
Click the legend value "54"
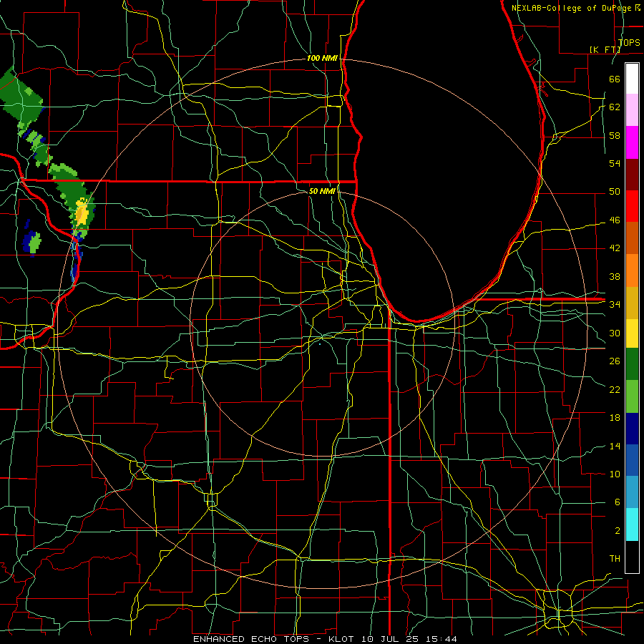(x=615, y=163)
